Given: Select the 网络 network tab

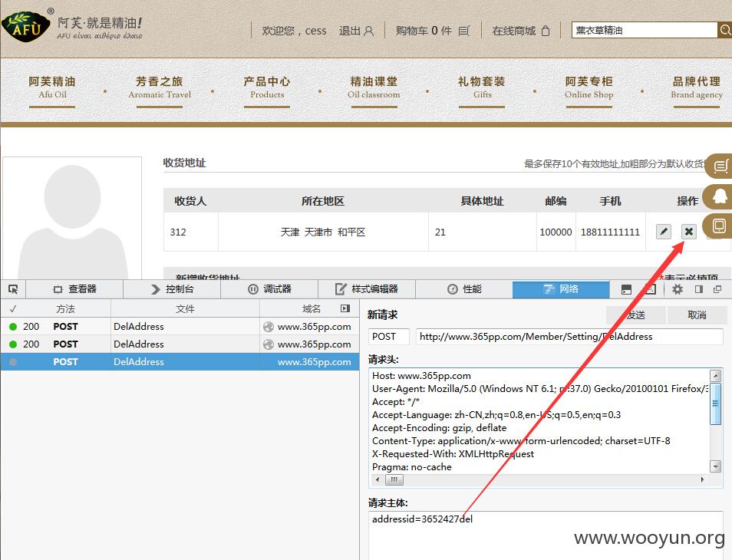Looking at the screenshot, I should click(561, 289).
